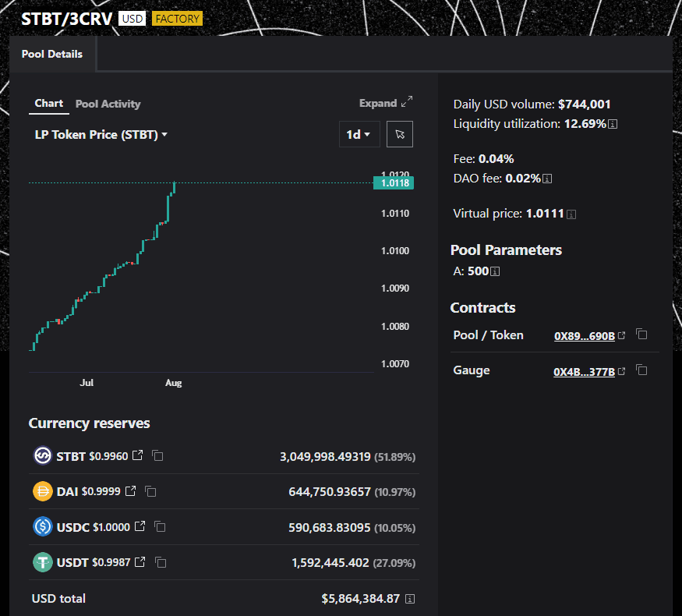Show Virtual price info tooltip
The image size is (682, 616).
pyautogui.click(x=571, y=214)
